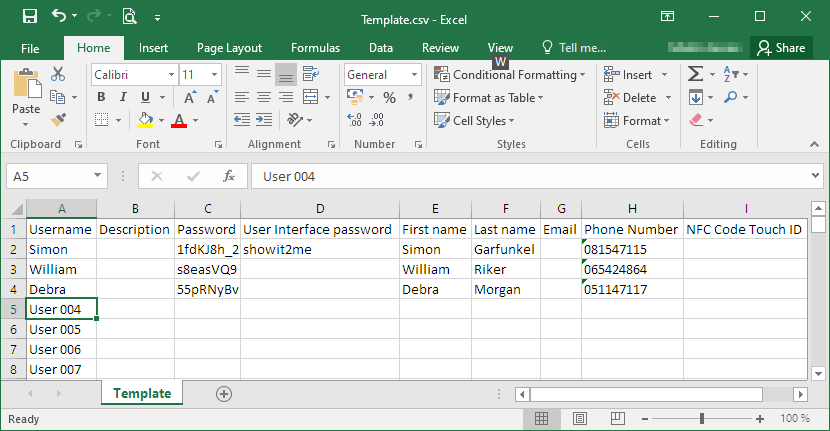This screenshot has height=431, width=830.
Task: Click the Cut scissors icon
Action: [x=58, y=75]
